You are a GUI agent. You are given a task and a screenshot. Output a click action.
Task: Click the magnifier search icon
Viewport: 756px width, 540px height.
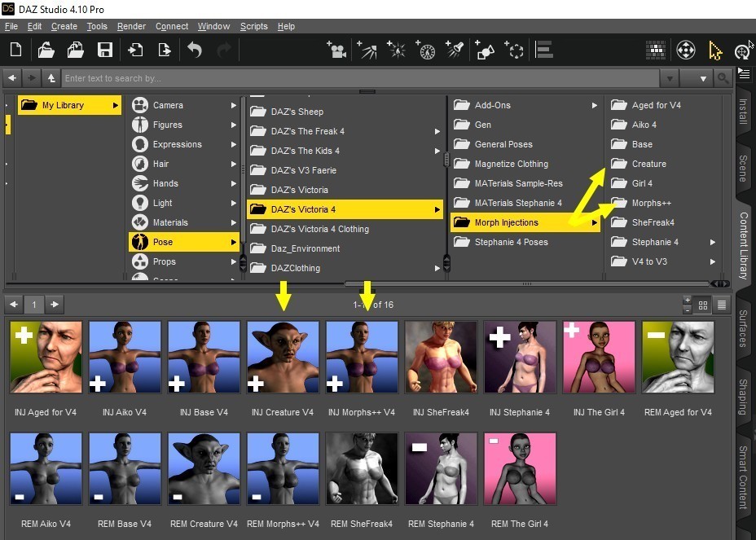(723, 78)
